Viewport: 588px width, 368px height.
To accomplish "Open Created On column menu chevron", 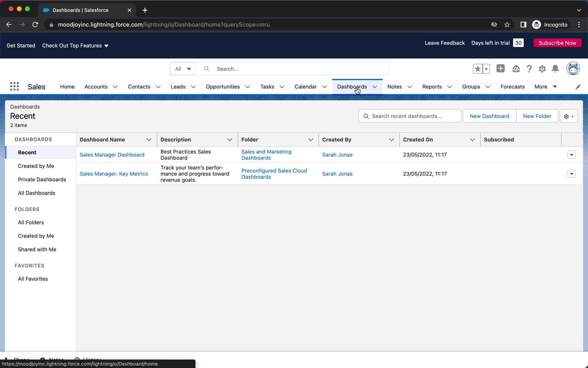I will pos(472,140).
